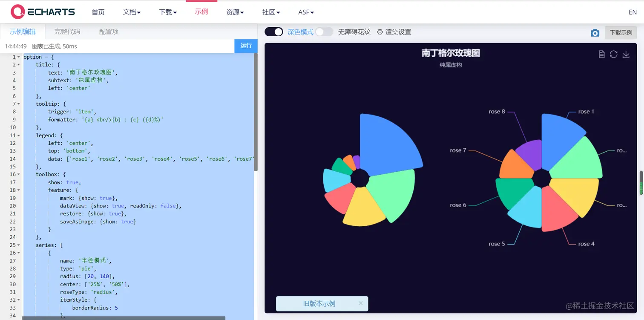Toggle the 无障碍花纹 pattern switch
The width and height of the screenshot is (644, 320).
pos(324,32)
